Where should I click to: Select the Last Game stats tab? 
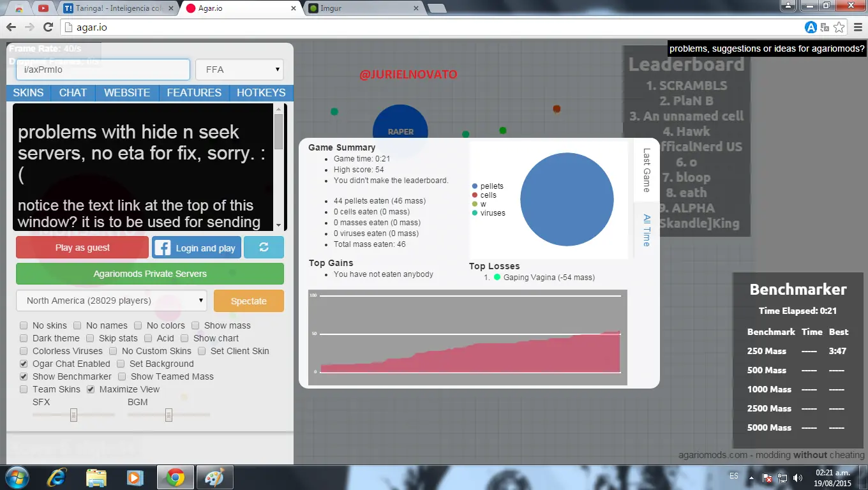coord(647,170)
